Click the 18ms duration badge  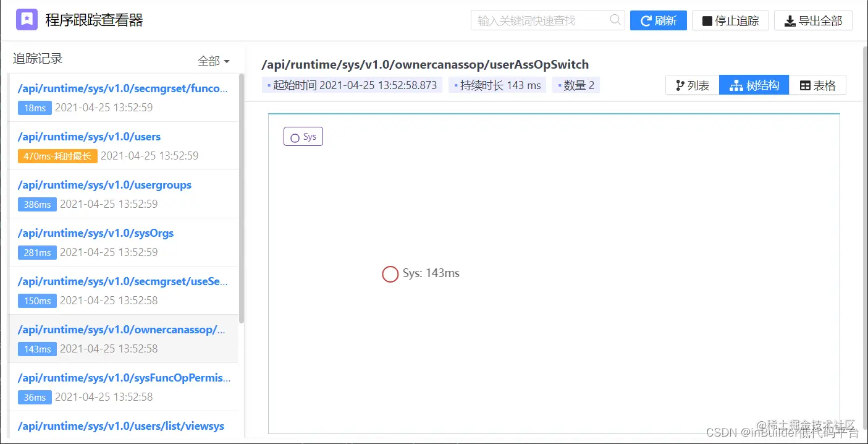point(35,108)
